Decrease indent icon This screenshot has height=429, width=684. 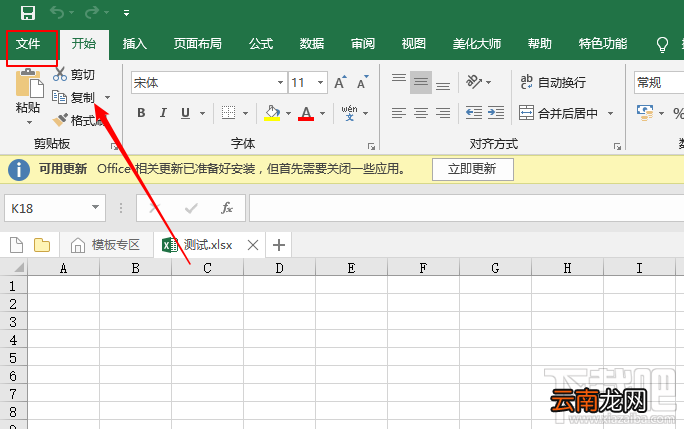474,113
